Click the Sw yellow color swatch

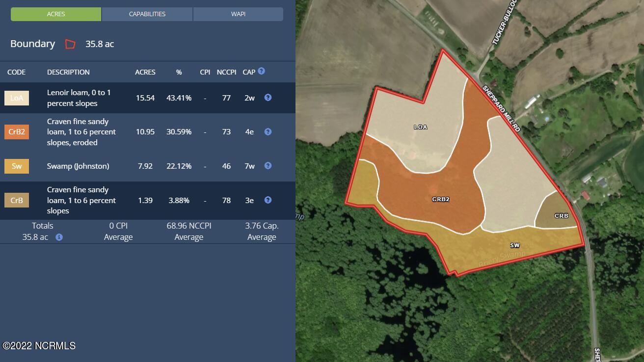(x=17, y=166)
